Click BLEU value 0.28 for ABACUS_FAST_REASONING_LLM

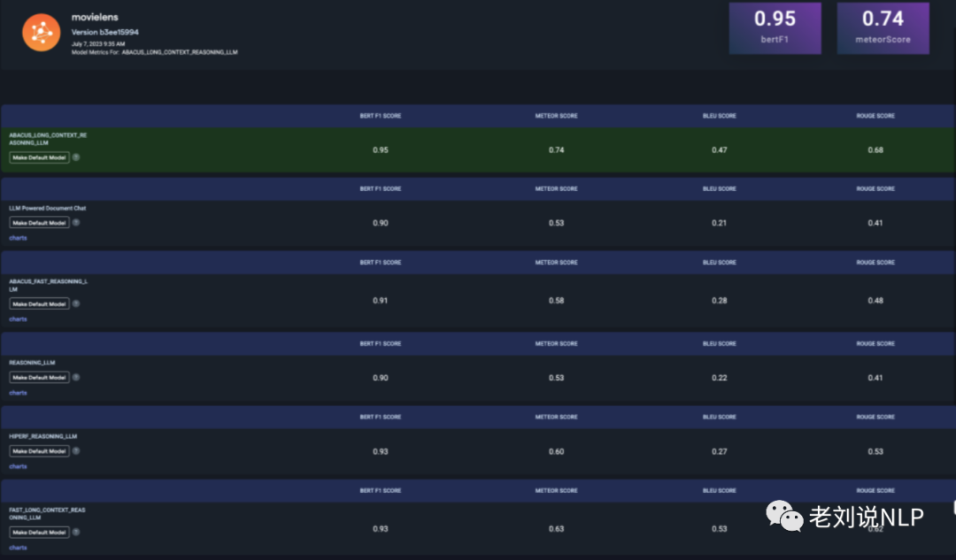point(720,301)
